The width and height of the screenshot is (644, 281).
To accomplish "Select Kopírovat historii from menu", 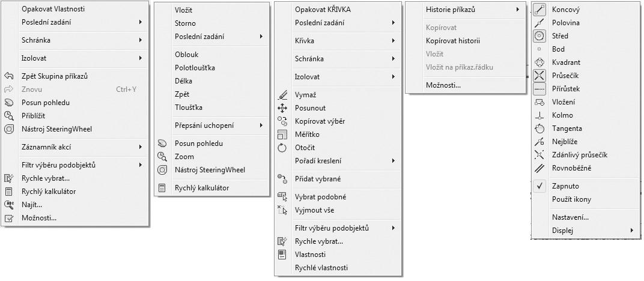I will pyautogui.click(x=452, y=41).
